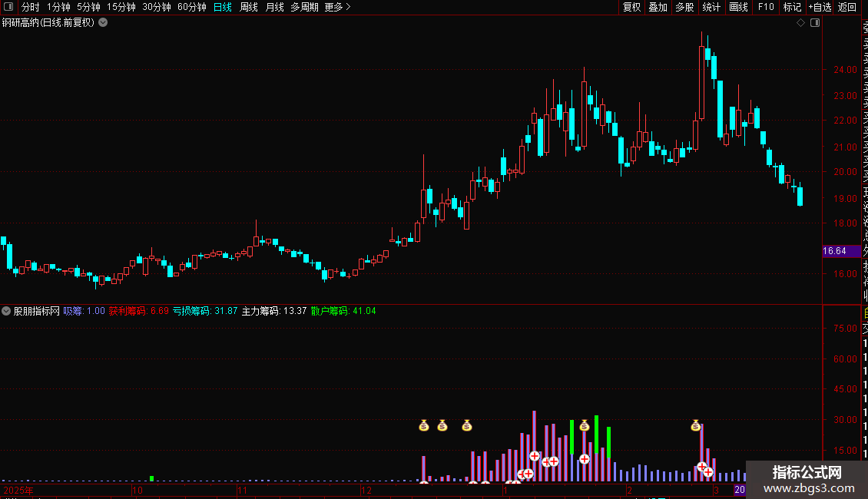The width and height of the screenshot is (868, 499).
Task: Open 多股 multi-stock view
Action: click(x=684, y=7)
